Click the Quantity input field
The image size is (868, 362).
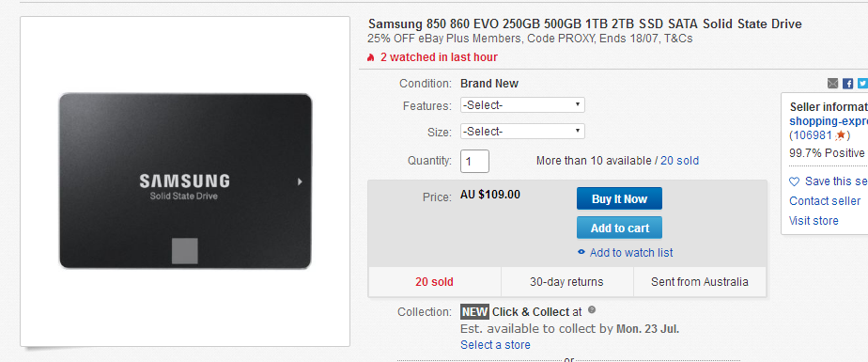[x=475, y=162]
